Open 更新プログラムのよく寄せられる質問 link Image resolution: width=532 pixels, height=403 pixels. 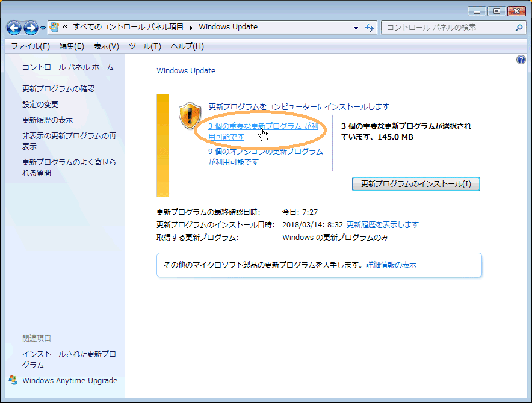[x=69, y=168]
